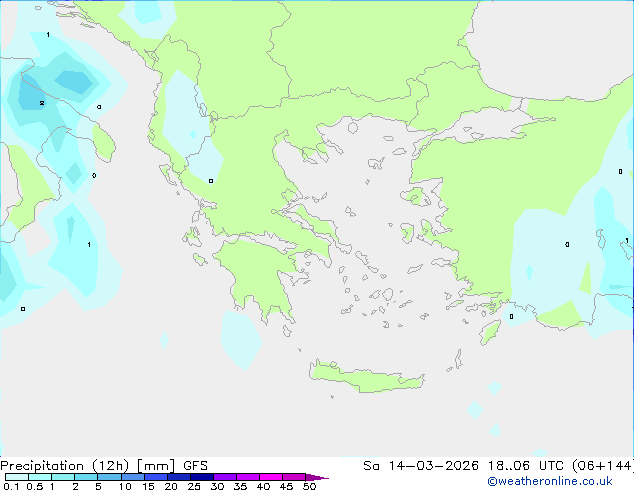Click the 'Sa 14-03-2026 18..06 UTC' date label
This screenshot has height=490, width=634.
click(464, 466)
